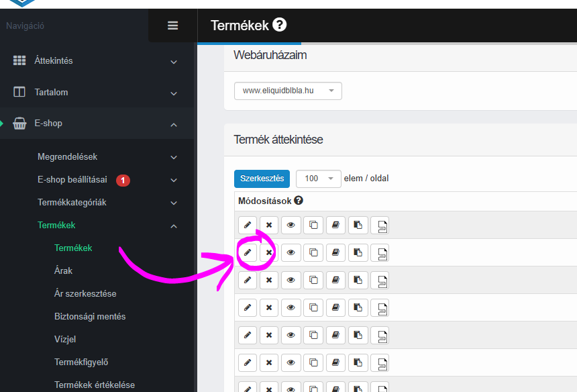Click red notification badge on E-shop beállításai
The width and height of the screenshot is (577, 392).
pyautogui.click(x=123, y=181)
